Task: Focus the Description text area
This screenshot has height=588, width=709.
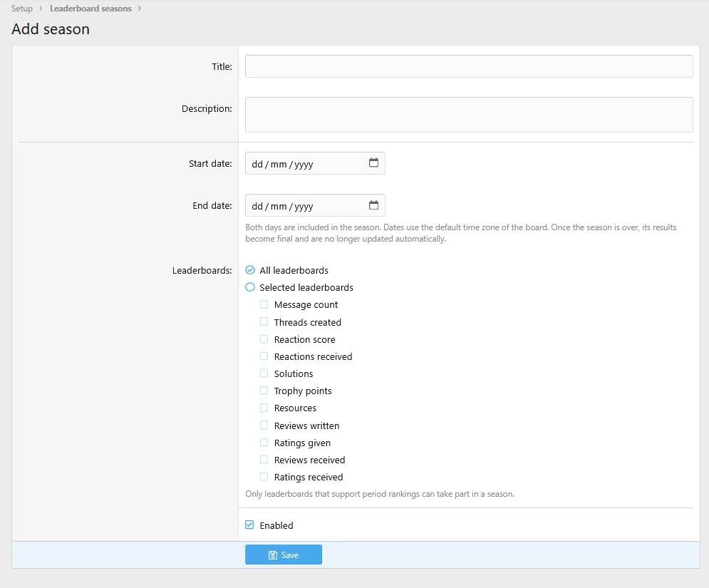Action: click(469, 115)
